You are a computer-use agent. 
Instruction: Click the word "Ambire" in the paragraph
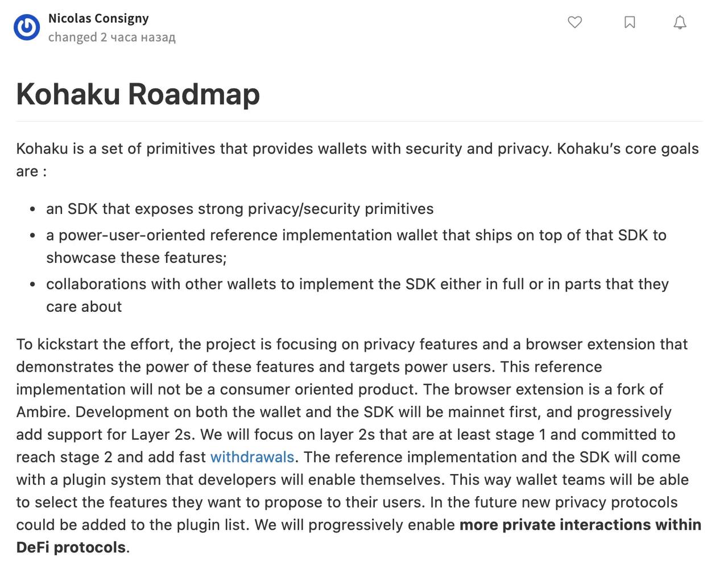43,412
